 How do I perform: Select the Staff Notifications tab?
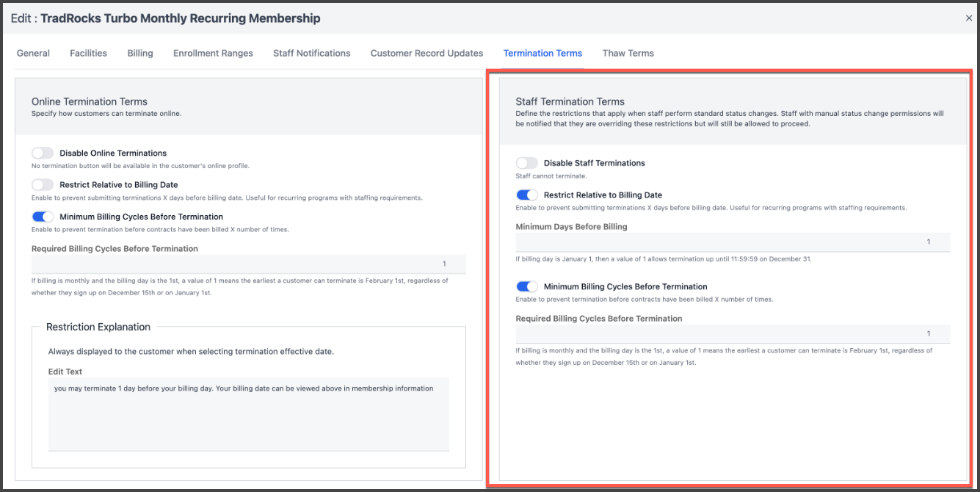[x=312, y=53]
